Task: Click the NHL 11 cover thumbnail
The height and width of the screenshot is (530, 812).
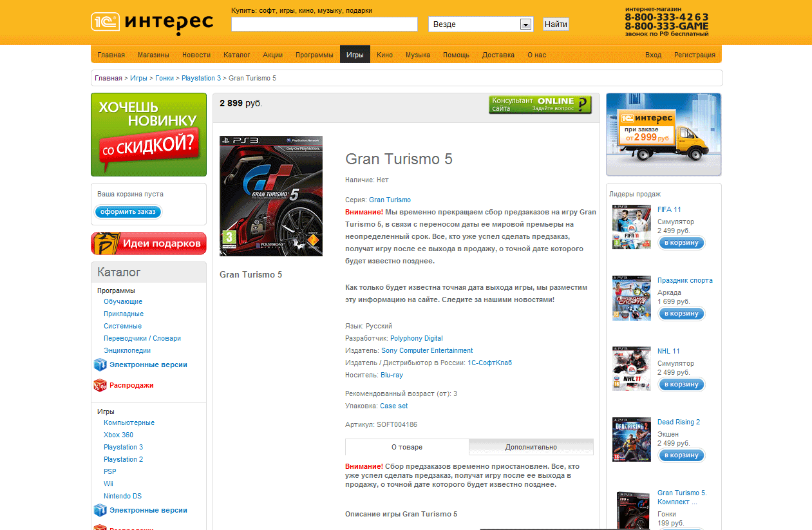Action: (x=632, y=368)
